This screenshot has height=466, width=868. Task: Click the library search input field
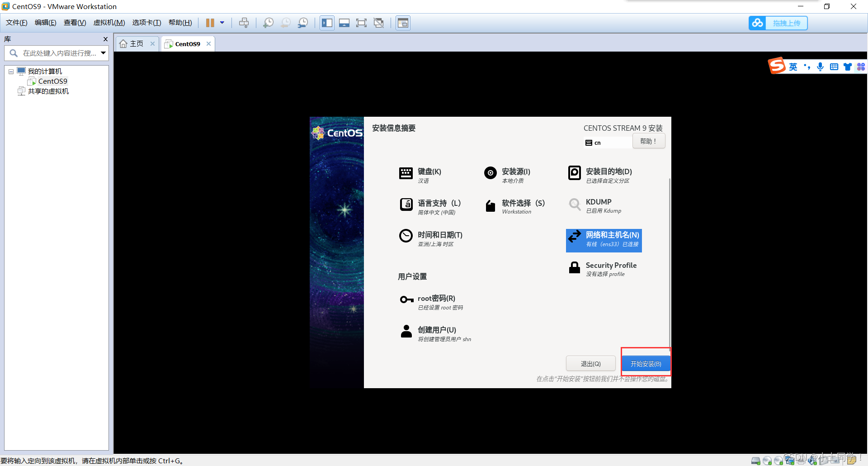[59, 53]
